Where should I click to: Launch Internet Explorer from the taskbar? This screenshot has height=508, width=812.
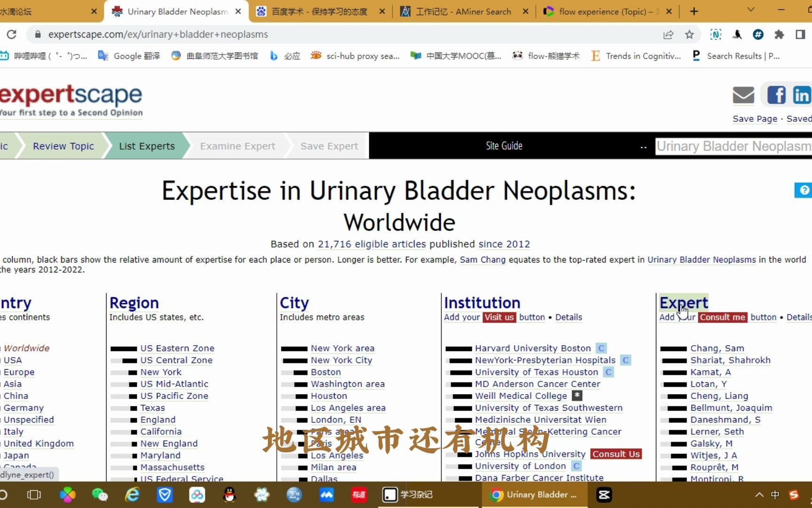tap(133, 495)
